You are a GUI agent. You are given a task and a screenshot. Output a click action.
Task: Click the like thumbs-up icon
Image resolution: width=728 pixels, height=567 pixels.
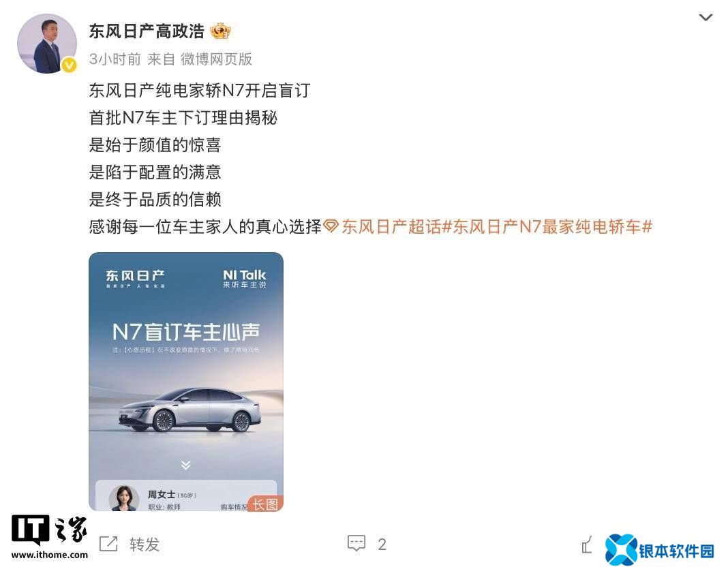coord(588,545)
